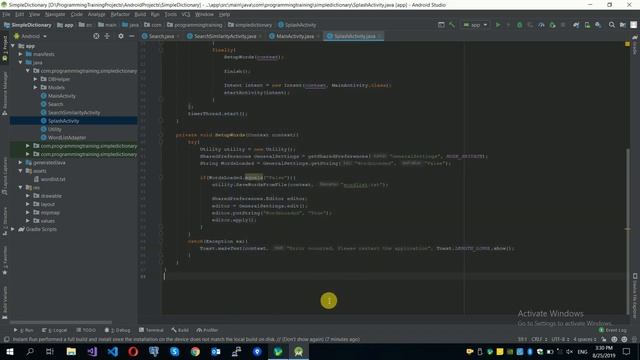Image resolution: width=640 pixels, height=360 pixels.
Task: Open the Build menu
Action: coord(140,14)
